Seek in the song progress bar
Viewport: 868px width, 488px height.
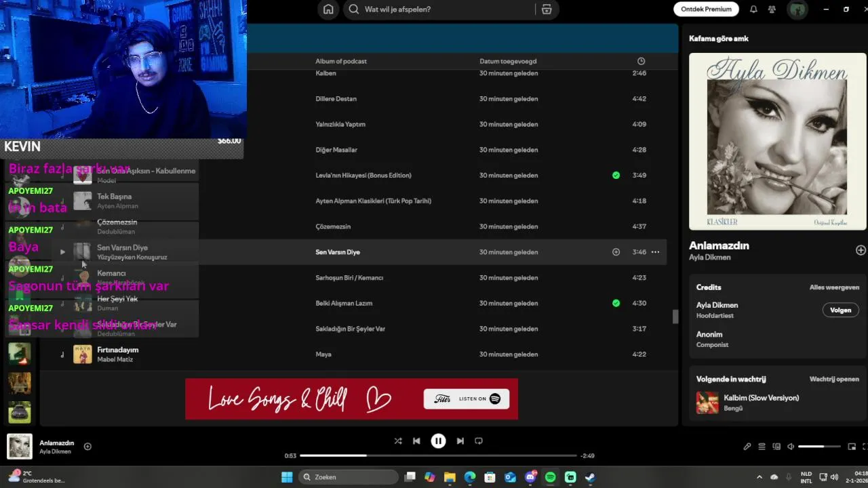coord(438,455)
